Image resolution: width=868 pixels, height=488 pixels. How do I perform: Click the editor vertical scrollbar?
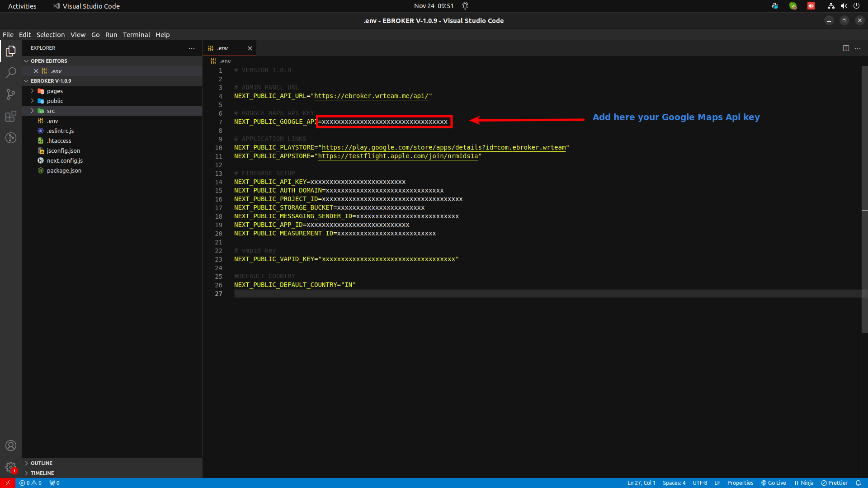pyautogui.click(x=864, y=199)
